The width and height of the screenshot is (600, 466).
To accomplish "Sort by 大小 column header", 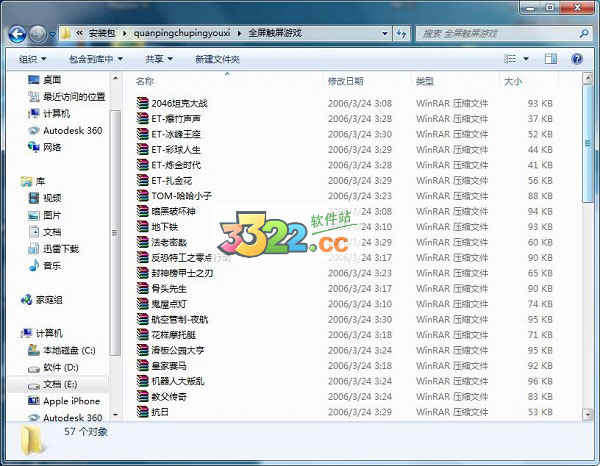I will [513, 81].
